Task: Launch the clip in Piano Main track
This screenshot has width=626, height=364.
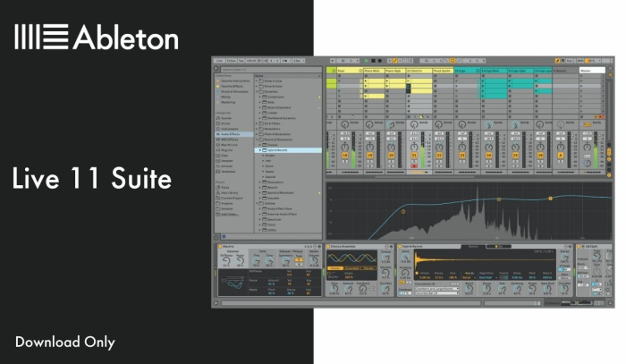Action: pos(366,80)
